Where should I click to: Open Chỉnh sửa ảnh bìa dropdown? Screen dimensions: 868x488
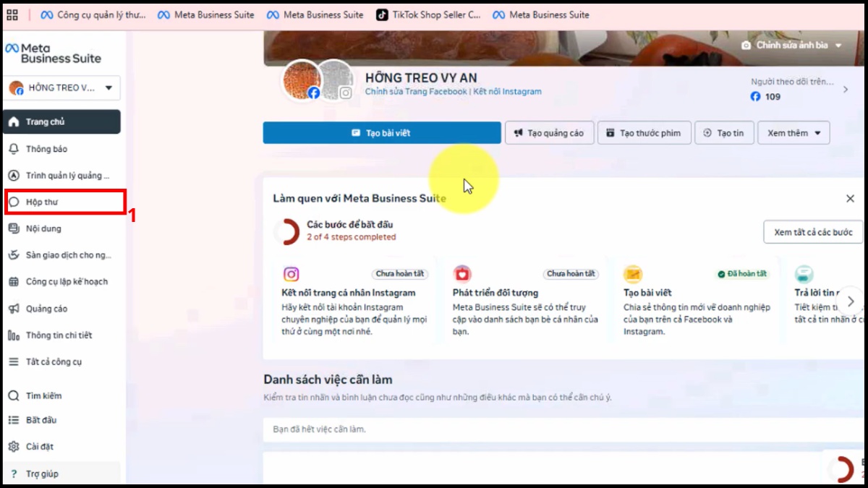click(791, 45)
